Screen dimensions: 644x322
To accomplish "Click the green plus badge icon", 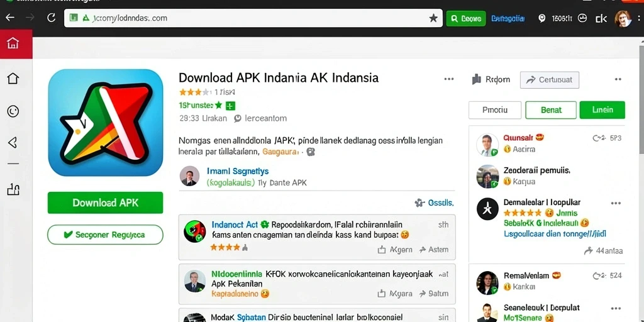I will click(x=230, y=106).
